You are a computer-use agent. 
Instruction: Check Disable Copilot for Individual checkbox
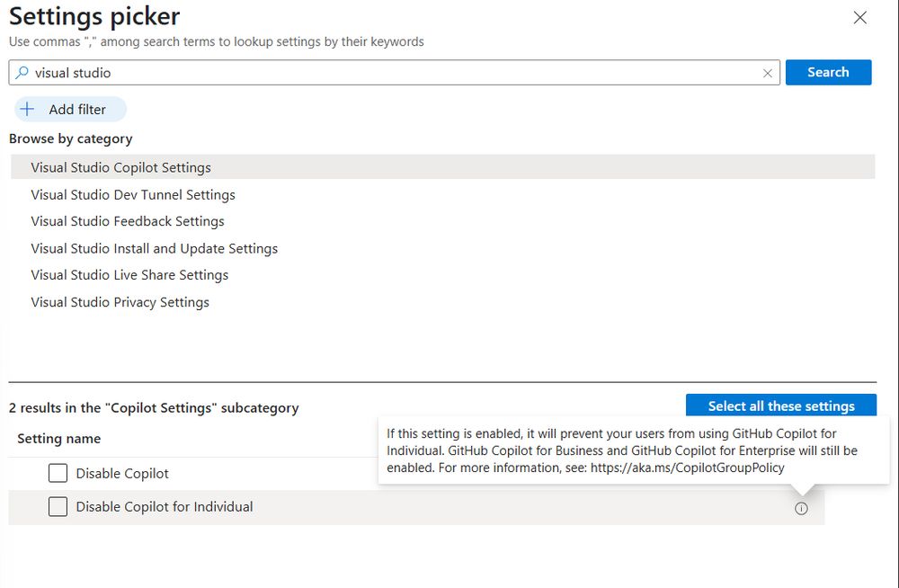pos(58,506)
